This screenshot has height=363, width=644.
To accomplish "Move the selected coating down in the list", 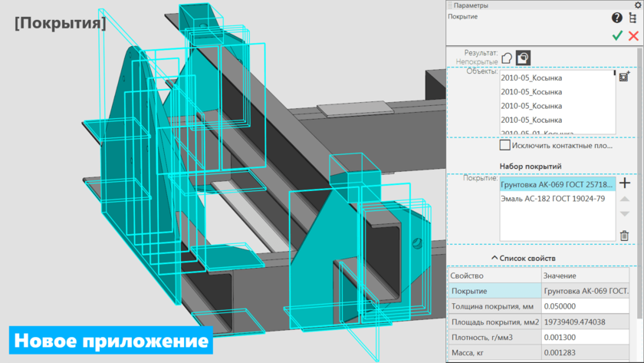I will [625, 214].
